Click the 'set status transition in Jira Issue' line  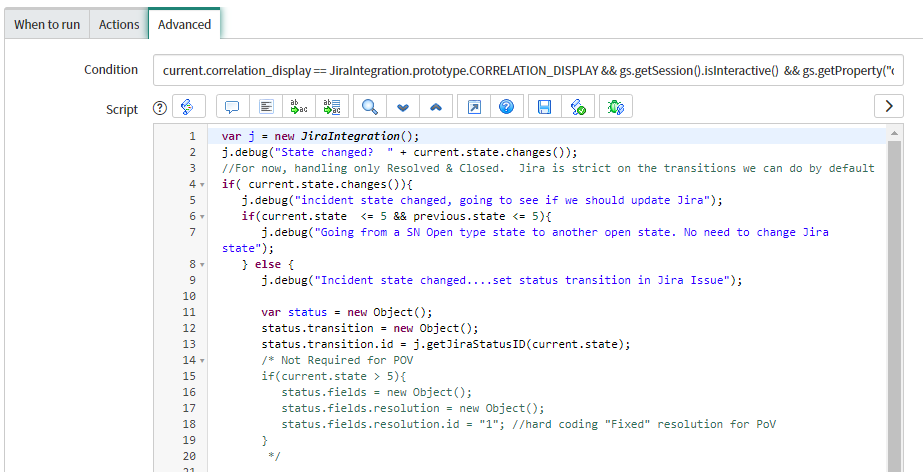[502, 280]
